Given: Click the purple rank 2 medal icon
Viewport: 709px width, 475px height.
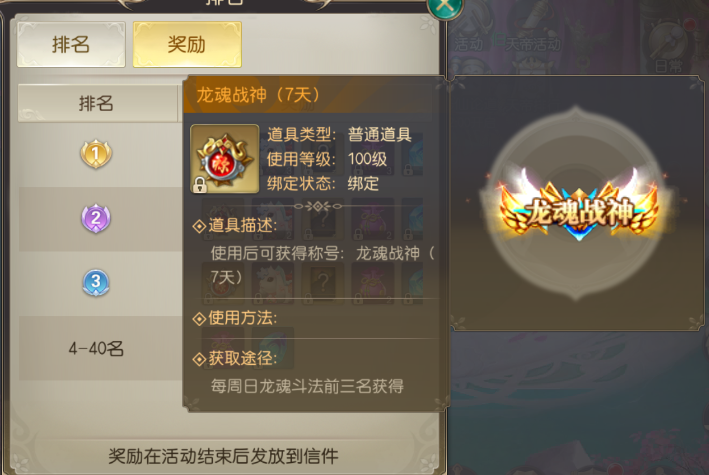Looking at the screenshot, I should coord(96,218).
